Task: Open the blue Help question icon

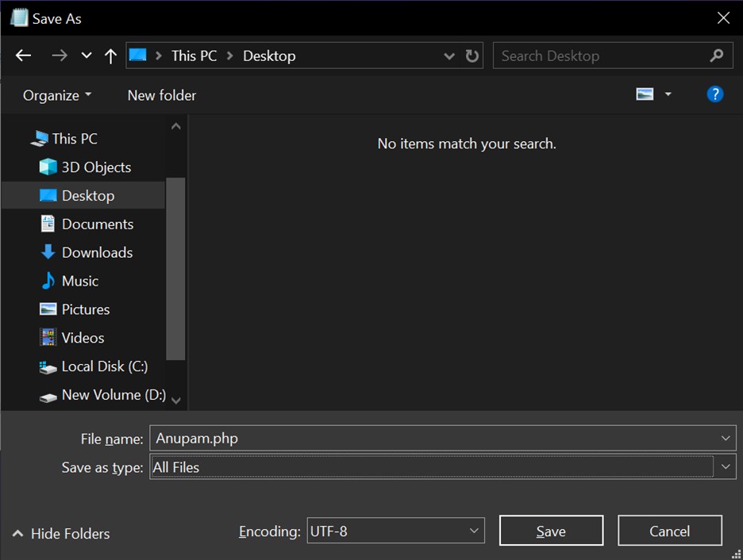Action: [714, 94]
